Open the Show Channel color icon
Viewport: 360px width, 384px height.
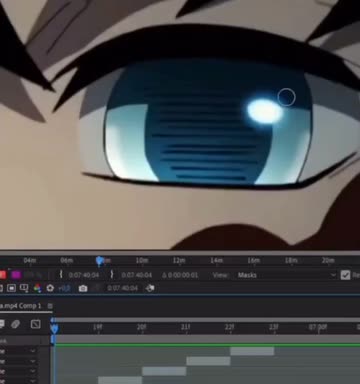[x=37, y=288]
